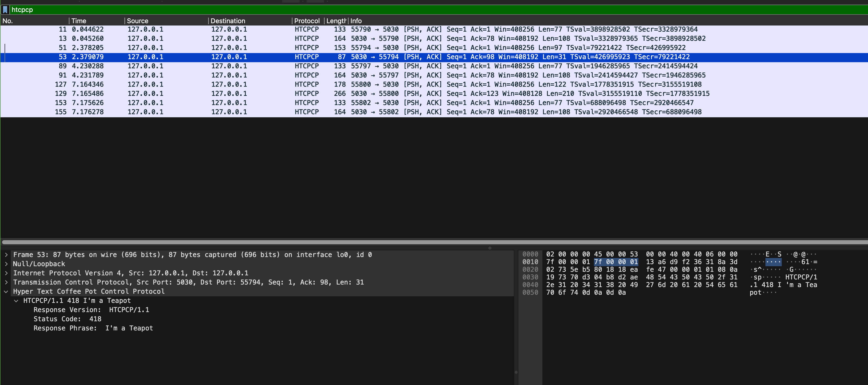
Task: Select the Response Version HTCPCP/1.1 field
Action: (x=91, y=310)
